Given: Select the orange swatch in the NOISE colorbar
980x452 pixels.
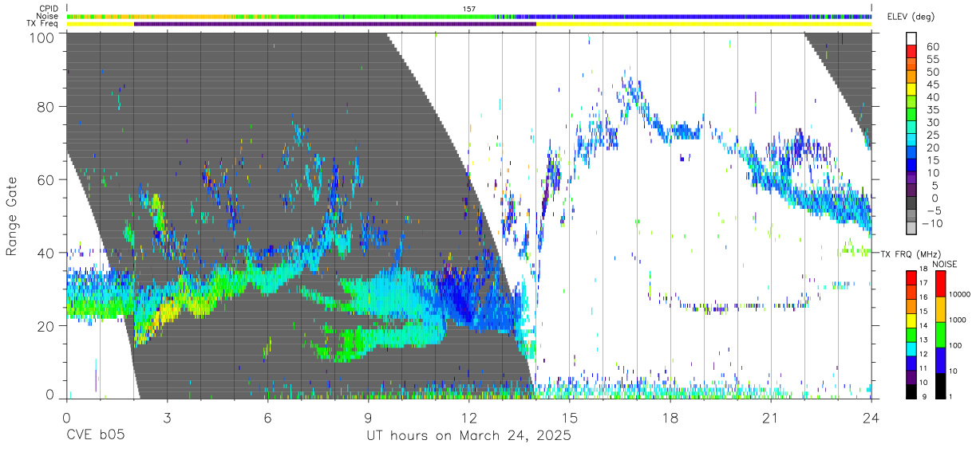Looking at the screenshot, I should pyautogui.click(x=941, y=309).
